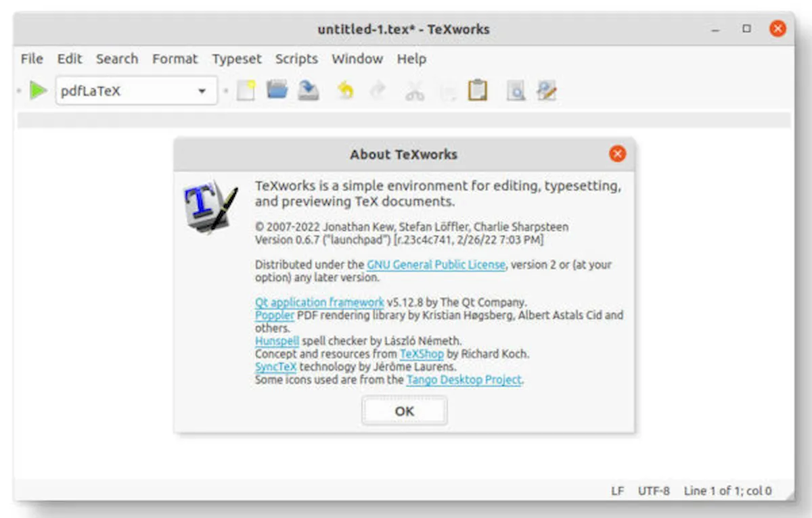812x518 pixels.
Task: Click the Cut scissors icon
Action: point(415,91)
